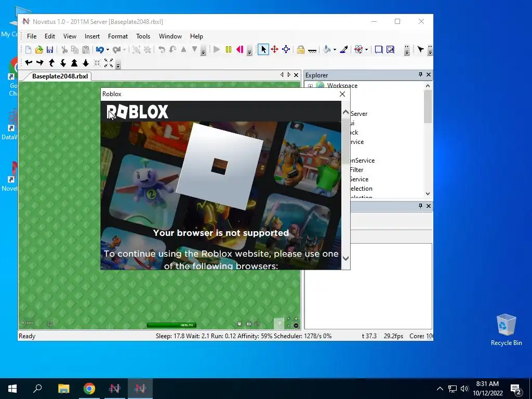Open the Edit menu
The width and height of the screenshot is (532, 399).
[x=49, y=36]
